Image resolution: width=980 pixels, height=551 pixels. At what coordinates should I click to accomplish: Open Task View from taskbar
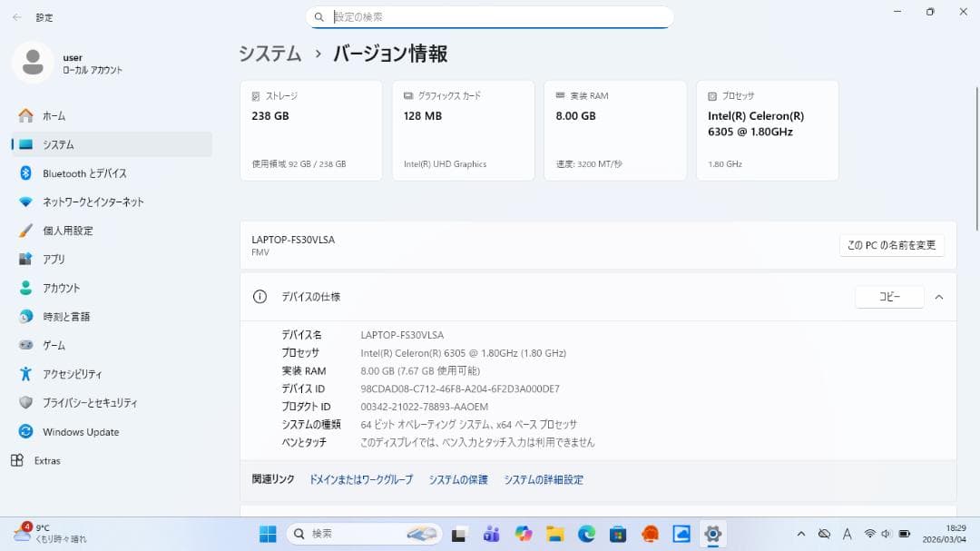tap(459, 534)
